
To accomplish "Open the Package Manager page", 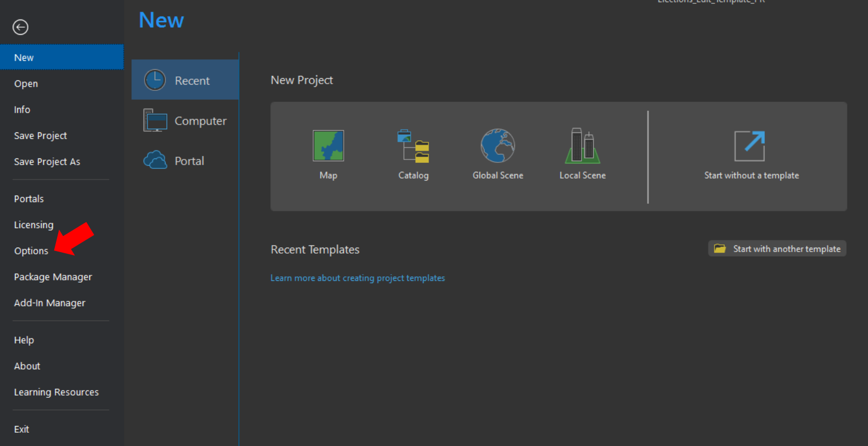I will click(x=53, y=277).
